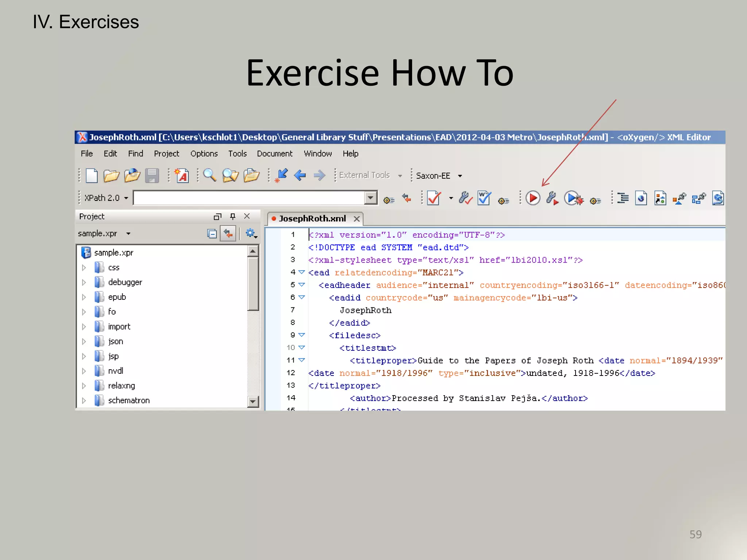Click the Check well-formedness icon
This screenshot has height=560, width=747.
(x=484, y=198)
